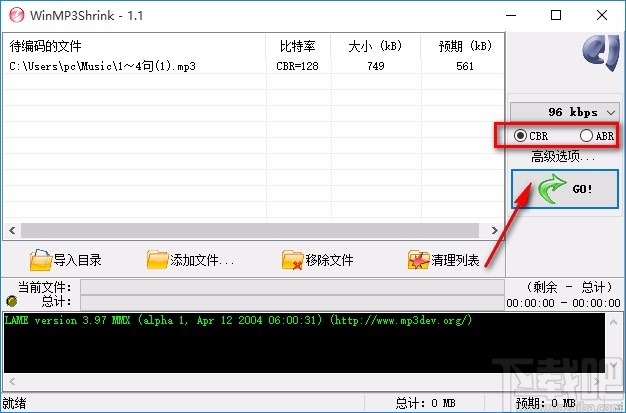Click the Remove File folder icon
Image resolution: width=626 pixels, height=413 pixels.
click(x=292, y=260)
